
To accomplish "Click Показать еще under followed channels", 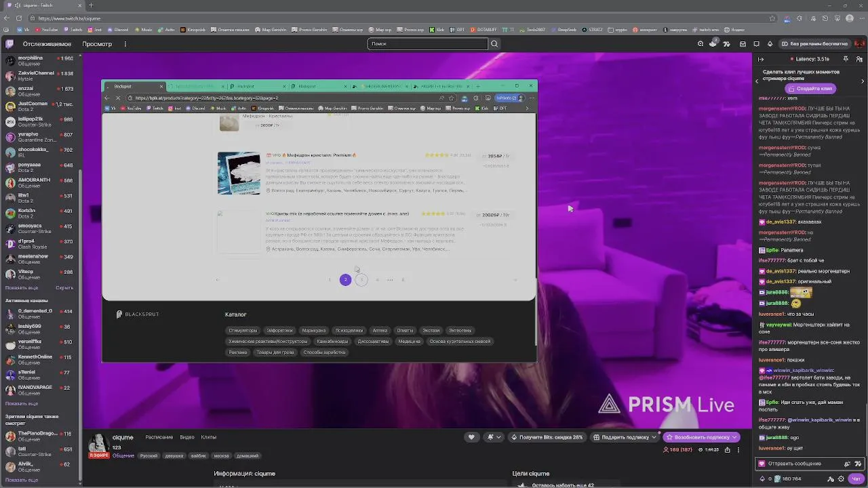I will pyautogui.click(x=21, y=288).
